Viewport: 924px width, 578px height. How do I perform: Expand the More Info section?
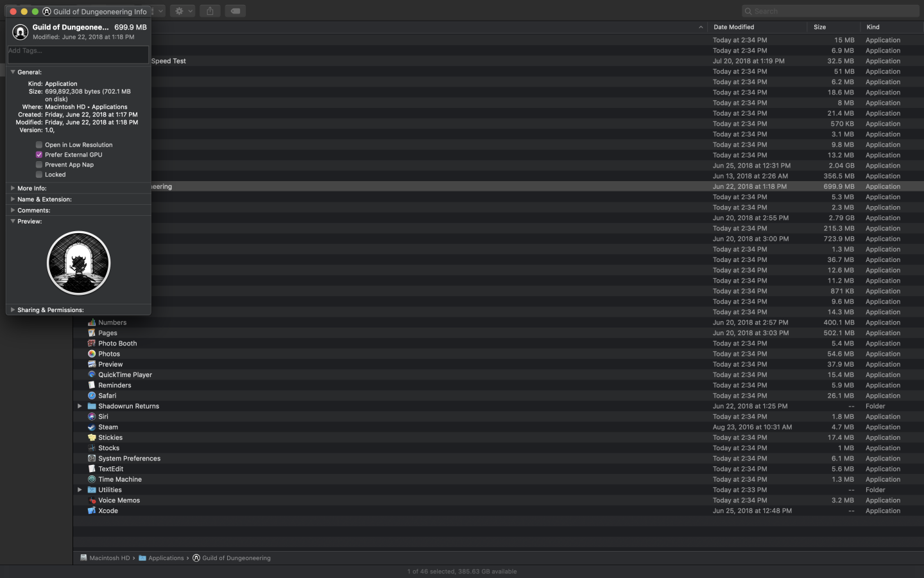click(x=13, y=188)
